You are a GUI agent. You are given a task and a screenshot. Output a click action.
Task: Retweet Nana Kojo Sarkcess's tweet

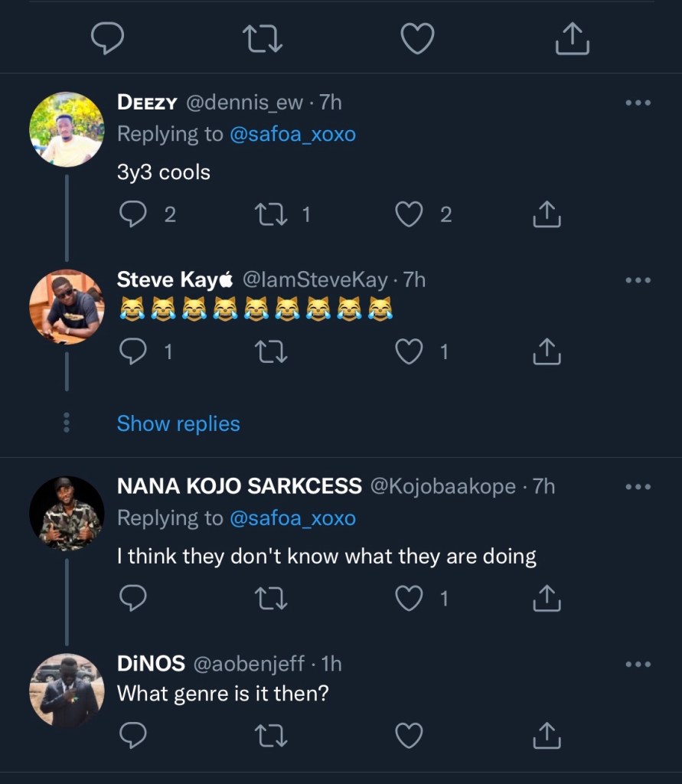(x=271, y=598)
